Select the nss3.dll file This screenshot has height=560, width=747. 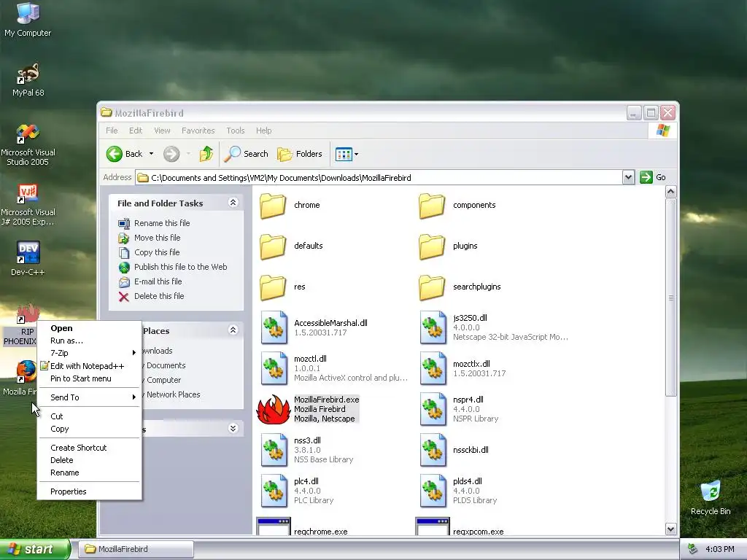coord(307,450)
